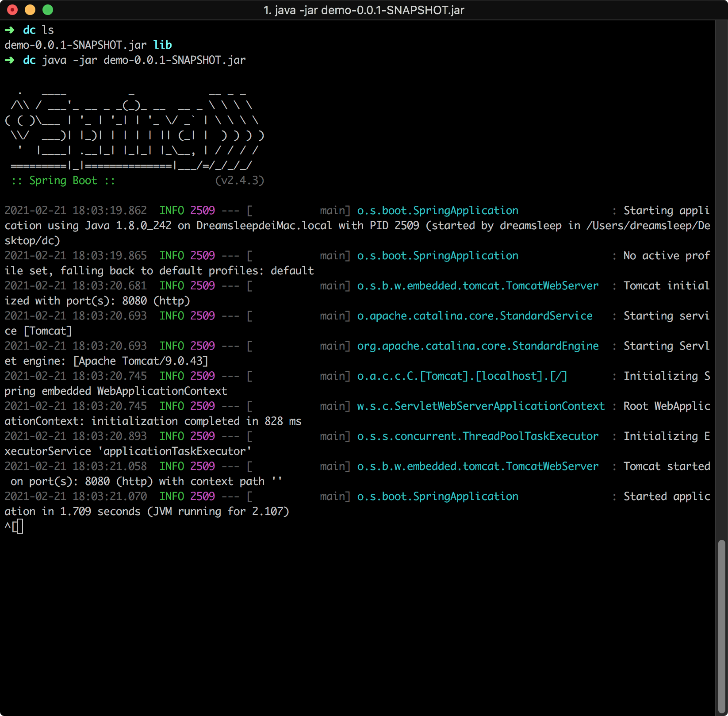Click 'w.s.c.ServletWebServerApplicationContext' logger name
This screenshot has width=728, height=716.
[481, 406]
